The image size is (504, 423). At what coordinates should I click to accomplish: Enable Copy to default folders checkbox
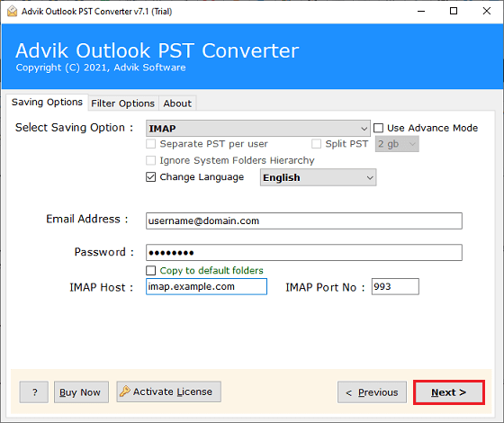[150, 270]
